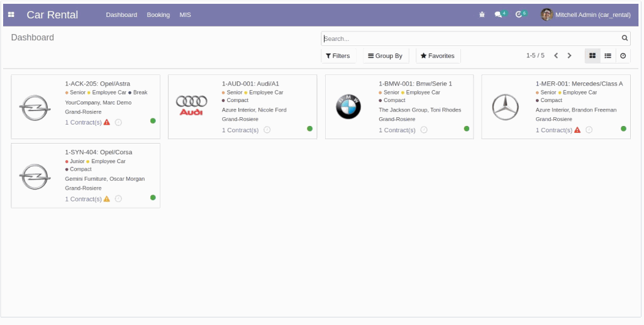The width and height of the screenshot is (644, 325).
Task: Click the 1-5 / 5 pager counter
Action: tap(535, 55)
